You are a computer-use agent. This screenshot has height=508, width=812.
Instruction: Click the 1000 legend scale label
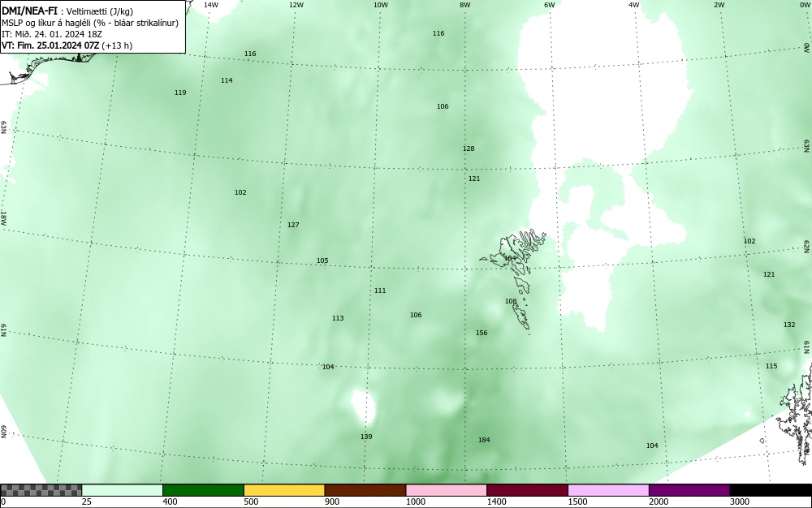416,502
